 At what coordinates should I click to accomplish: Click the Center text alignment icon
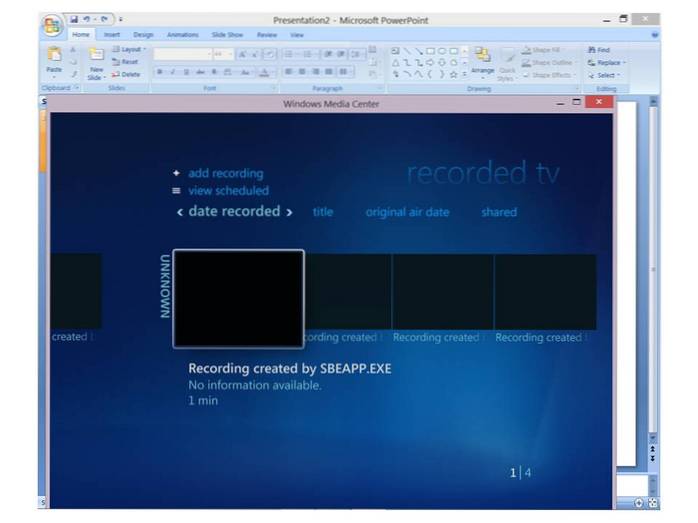(302, 72)
